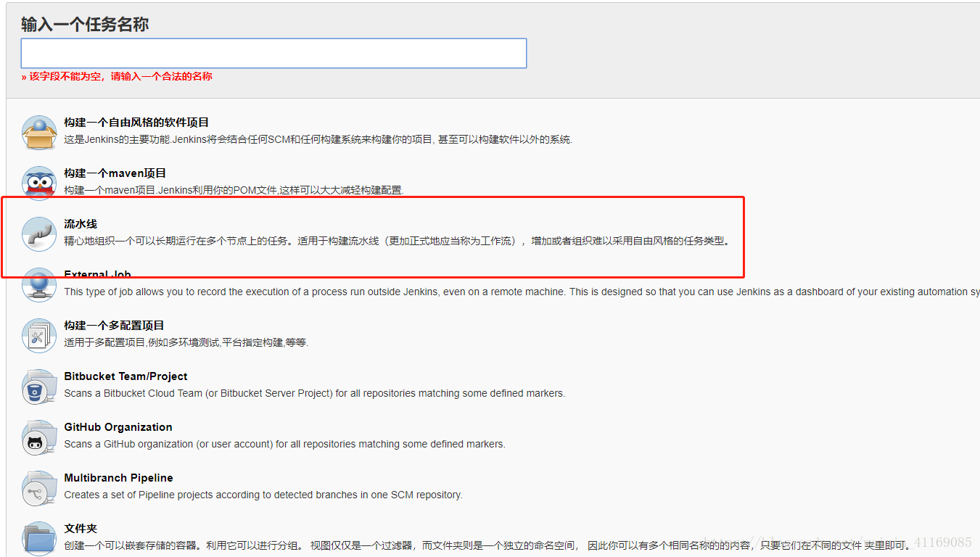Choose the Bitbucket Team/Project title
The image size is (980, 557).
125,376
